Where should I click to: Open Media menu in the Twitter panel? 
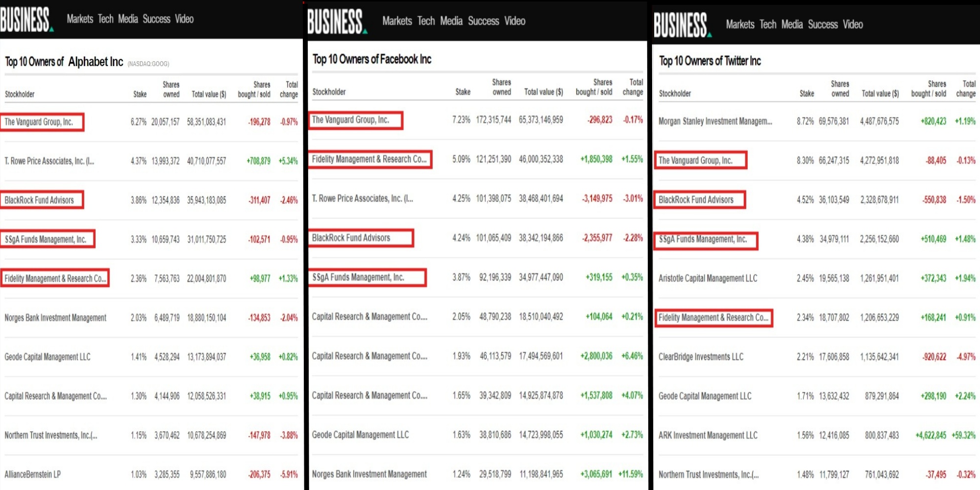tap(792, 24)
